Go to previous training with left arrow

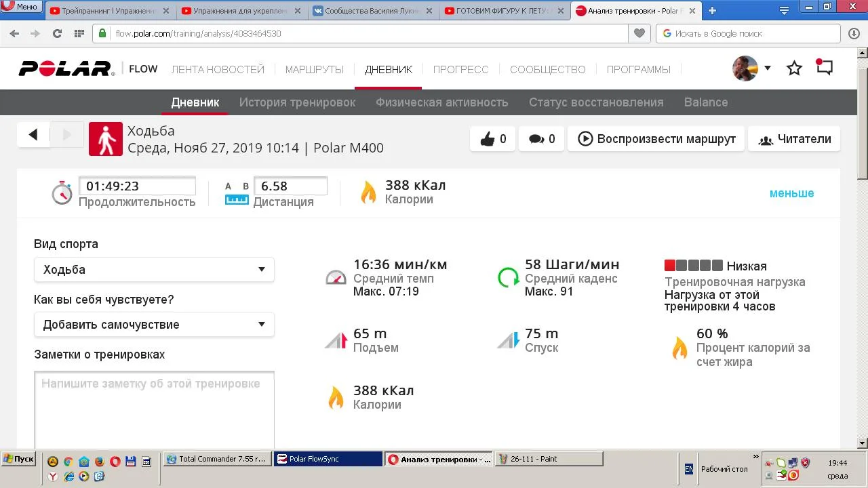coord(33,135)
